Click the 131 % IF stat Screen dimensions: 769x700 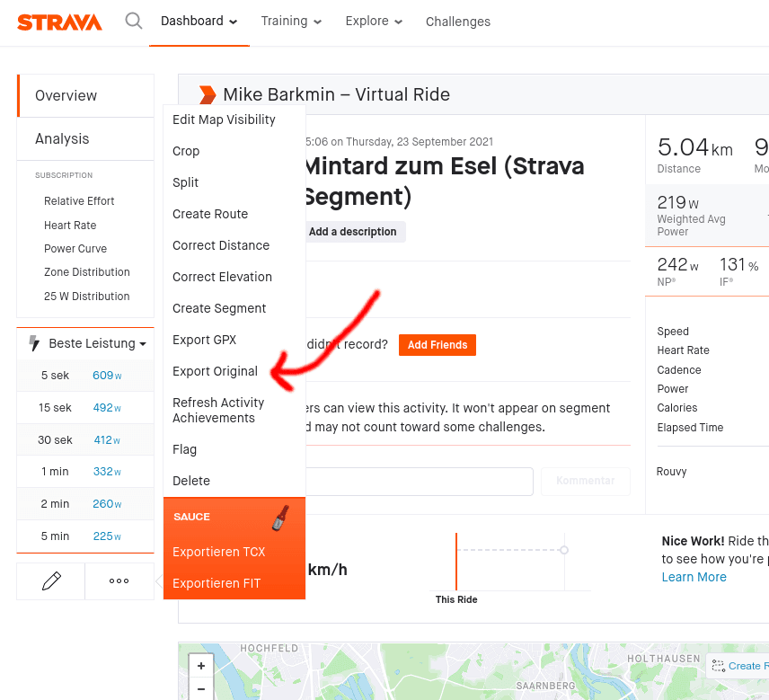click(739, 270)
